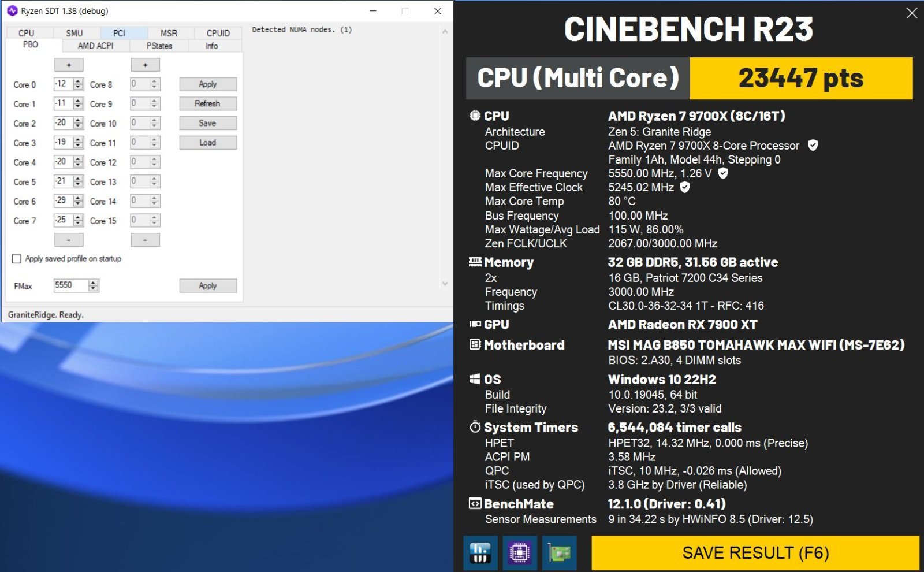Click plus button above Core 8 column
924x572 pixels.
pos(145,65)
